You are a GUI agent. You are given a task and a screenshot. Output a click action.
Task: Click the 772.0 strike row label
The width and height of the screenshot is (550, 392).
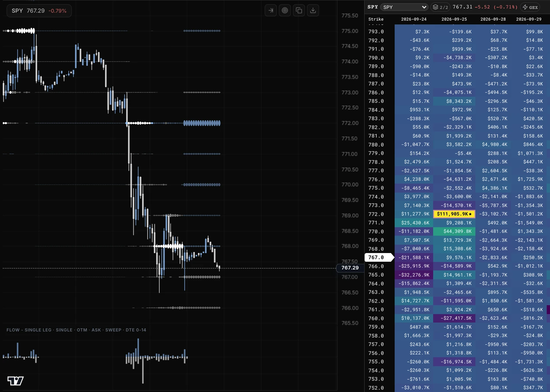376,214
